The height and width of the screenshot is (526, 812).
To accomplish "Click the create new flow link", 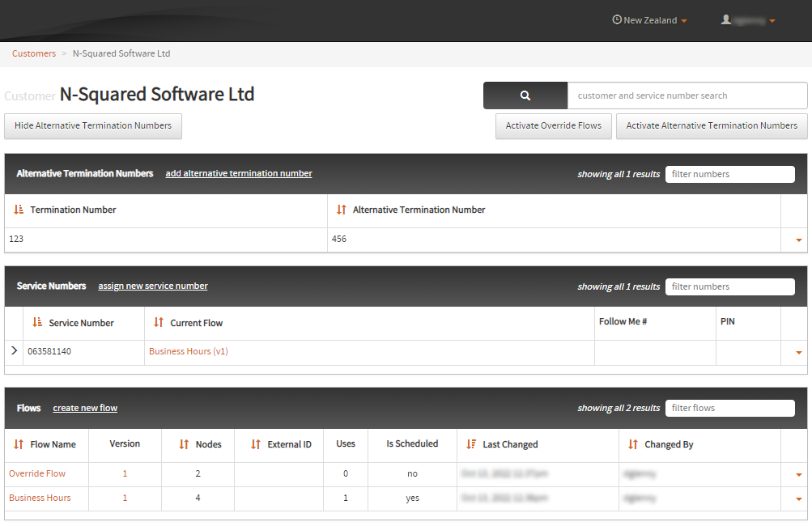I will point(85,408).
